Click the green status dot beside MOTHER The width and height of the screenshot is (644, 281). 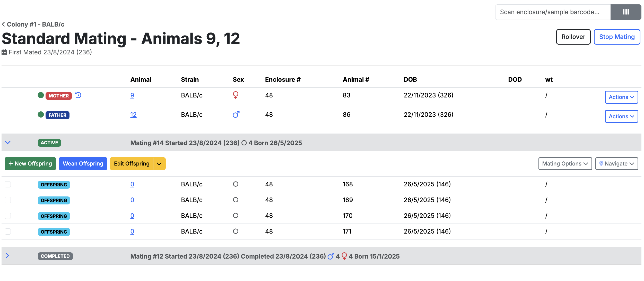[x=41, y=95]
